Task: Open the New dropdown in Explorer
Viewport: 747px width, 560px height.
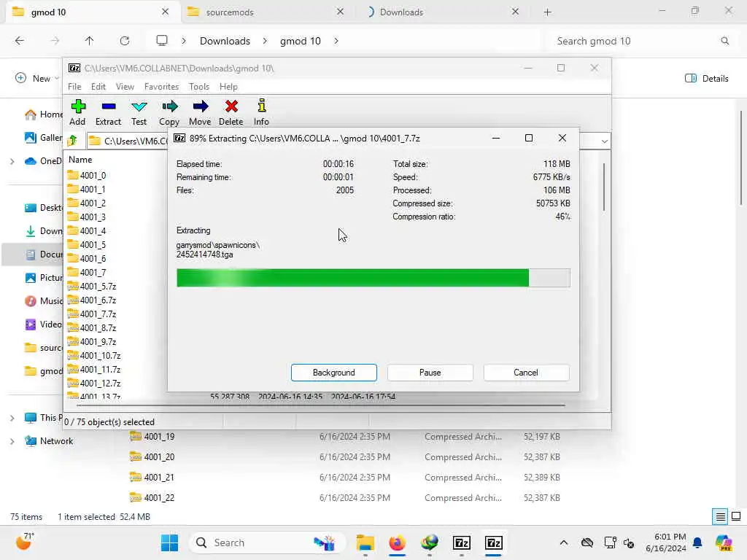Action: pos(37,78)
